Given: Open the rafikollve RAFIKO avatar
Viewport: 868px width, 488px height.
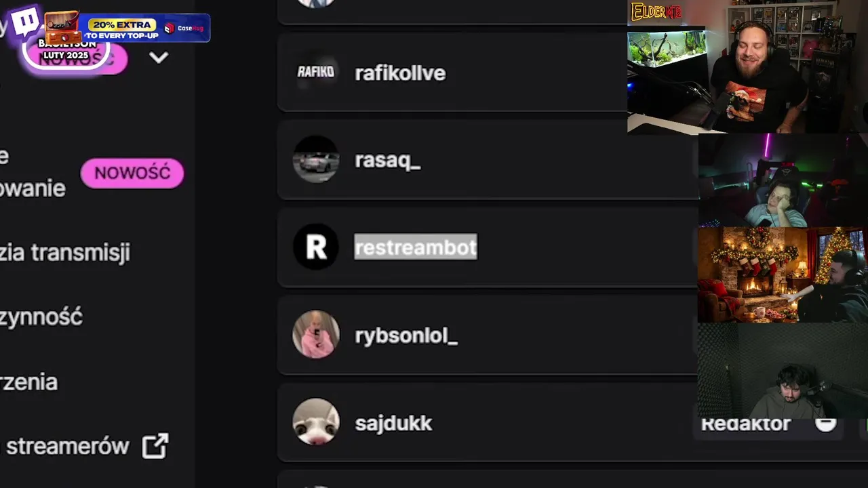Looking at the screenshot, I should 316,72.
